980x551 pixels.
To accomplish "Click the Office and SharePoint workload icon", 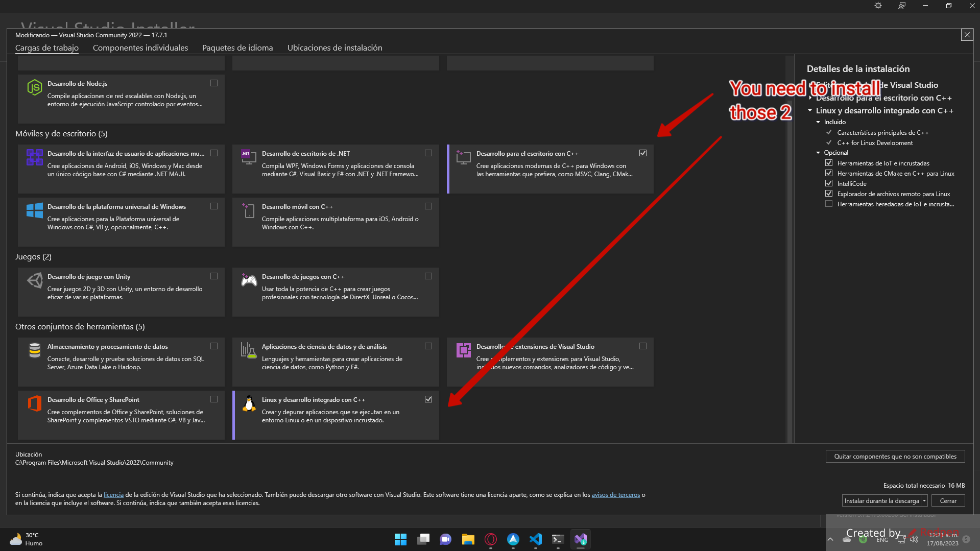I will coord(34,403).
